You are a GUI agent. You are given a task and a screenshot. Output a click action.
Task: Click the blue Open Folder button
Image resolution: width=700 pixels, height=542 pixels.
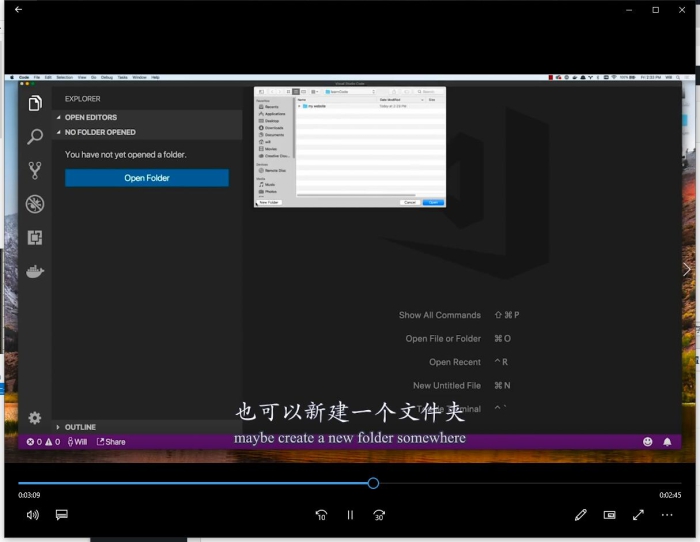coord(147,178)
